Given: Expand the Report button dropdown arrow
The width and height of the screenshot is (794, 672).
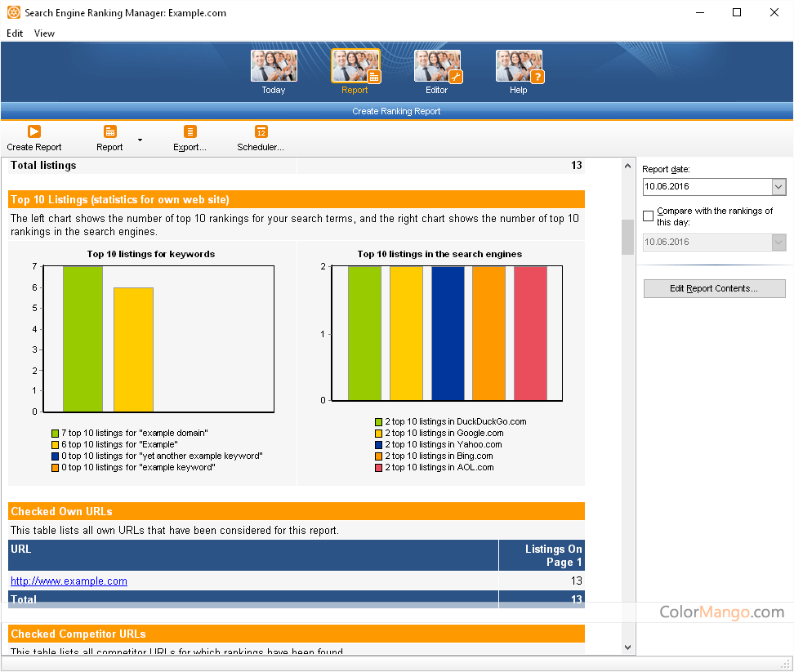Looking at the screenshot, I should (140, 140).
